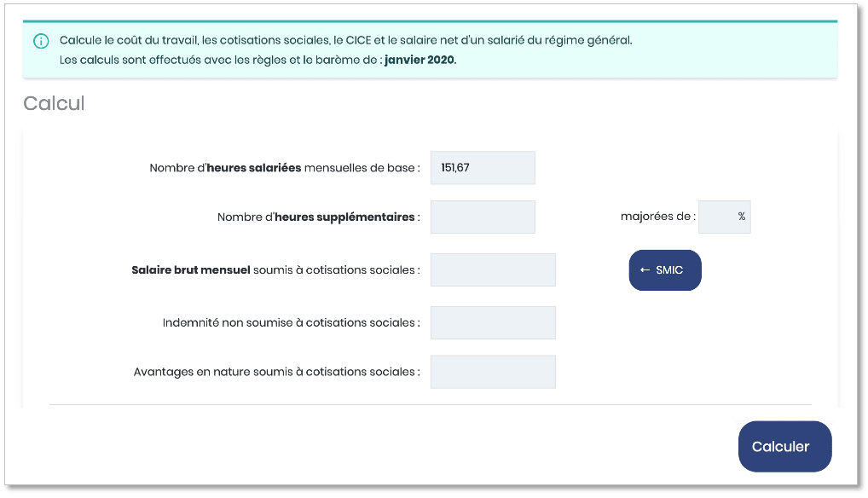Click the Salaire brut mensuel label
The height and width of the screenshot is (498, 868).
click(275, 270)
